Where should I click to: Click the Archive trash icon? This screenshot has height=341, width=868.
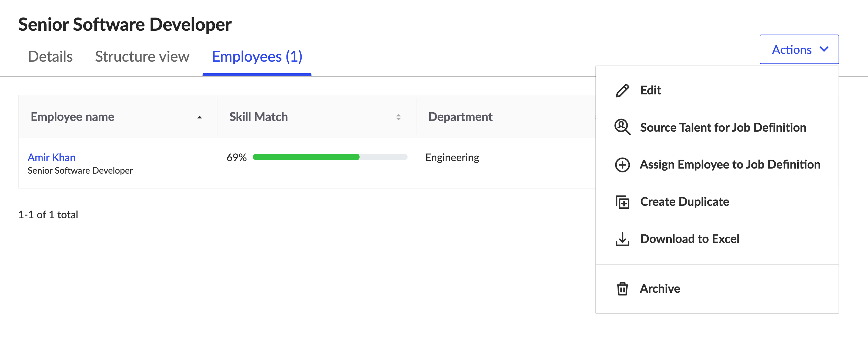pos(622,289)
